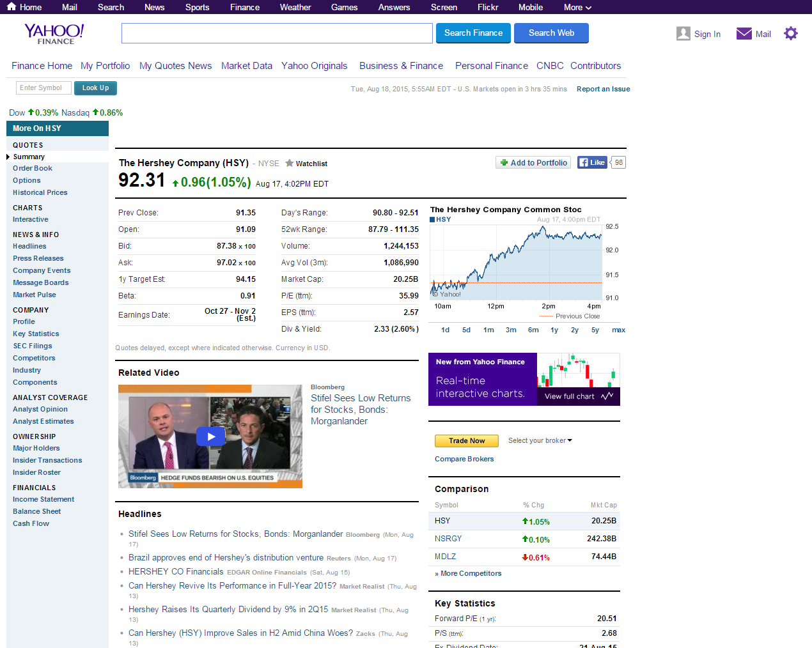Click the Dow index link
Screen dimensions: 812x648
(x=17, y=112)
